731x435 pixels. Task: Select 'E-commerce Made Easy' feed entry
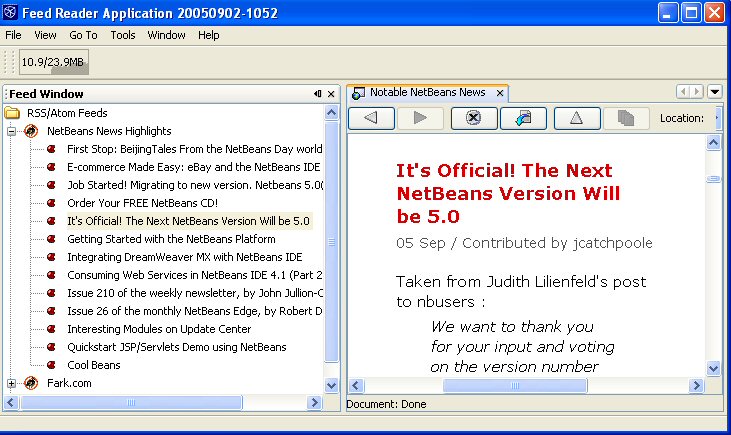pyautogui.click(x=193, y=167)
